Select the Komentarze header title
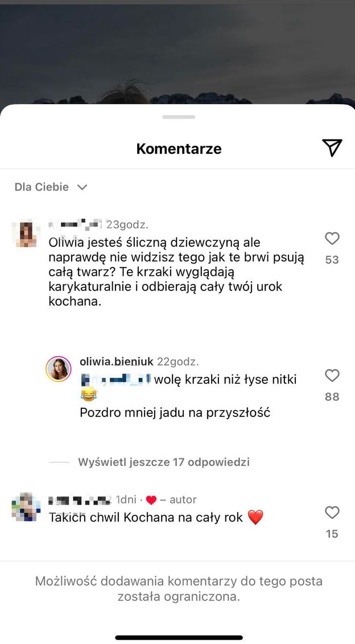This screenshot has width=355, height=644. coord(179,148)
